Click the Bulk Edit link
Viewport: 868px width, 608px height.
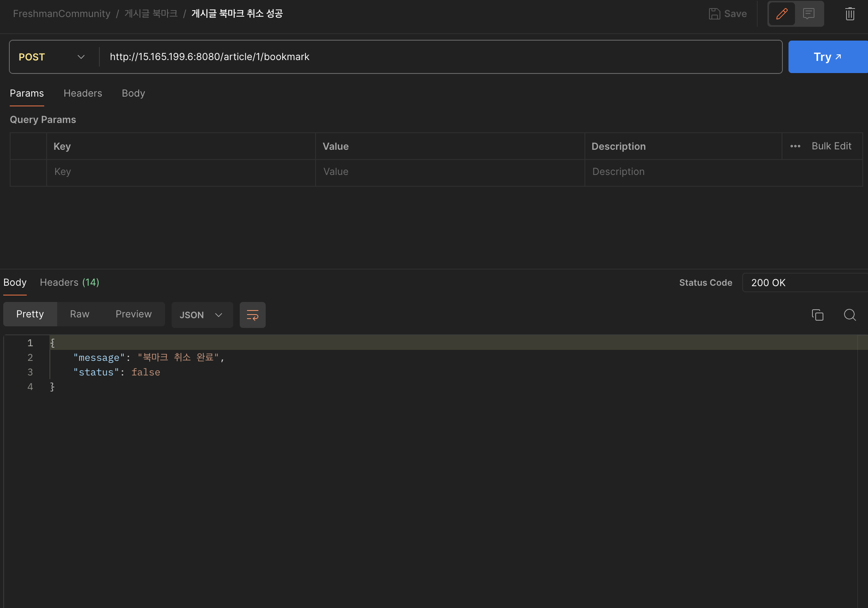coord(831,146)
